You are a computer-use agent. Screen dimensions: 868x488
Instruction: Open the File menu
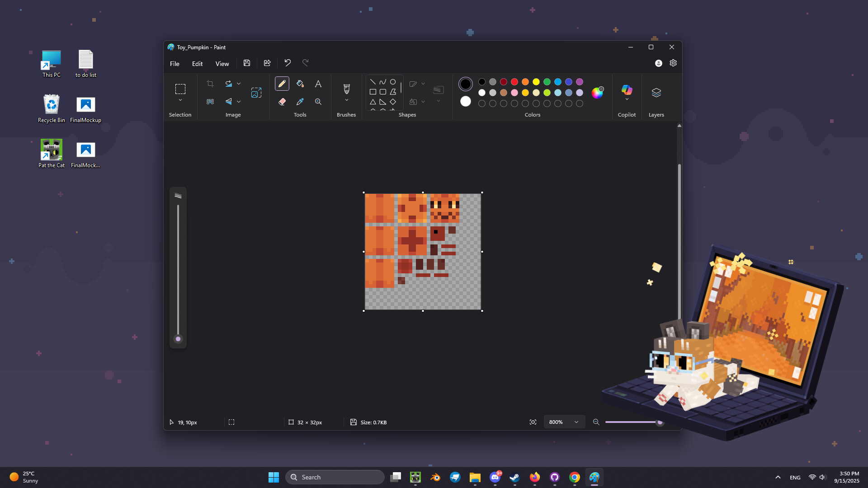click(x=175, y=63)
